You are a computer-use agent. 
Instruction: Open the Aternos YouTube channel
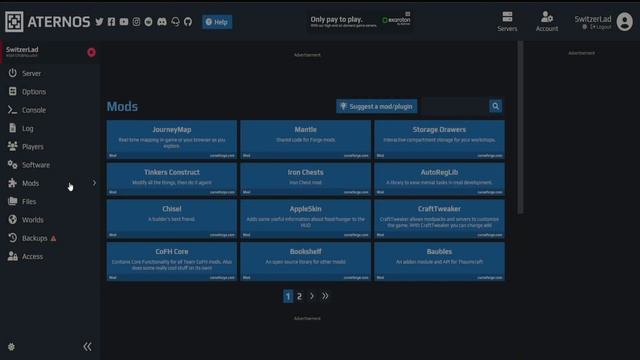(x=124, y=22)
